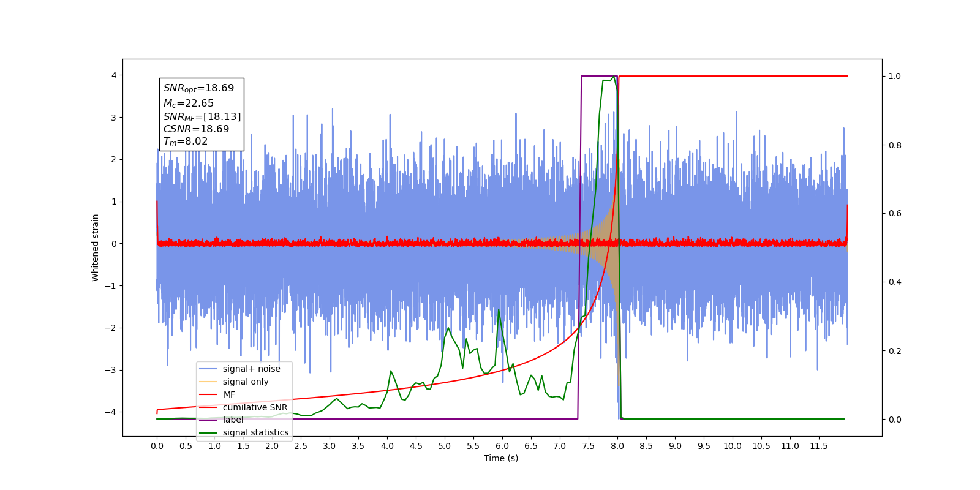Click the 11.5 tick on the time axis

coord(819,446)
